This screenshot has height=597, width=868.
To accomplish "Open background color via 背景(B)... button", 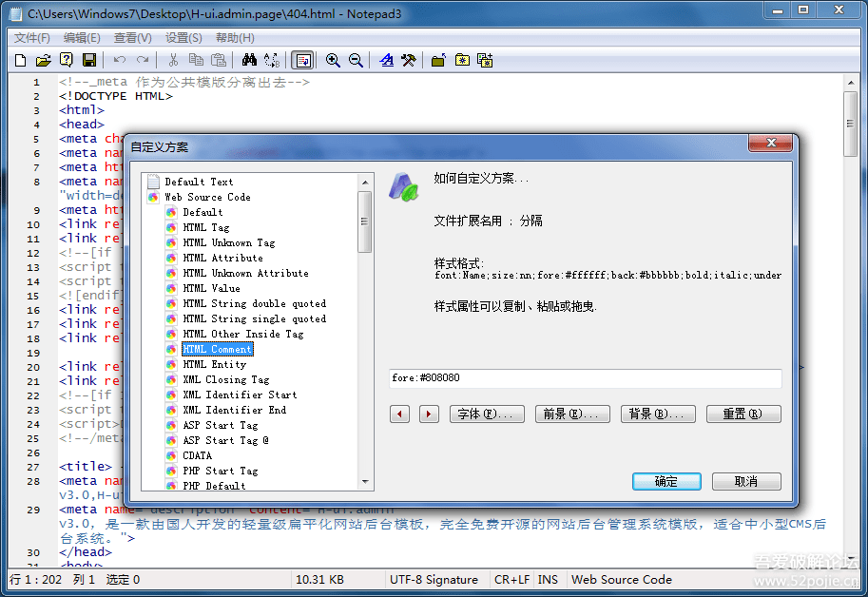I will coord(658,414).
